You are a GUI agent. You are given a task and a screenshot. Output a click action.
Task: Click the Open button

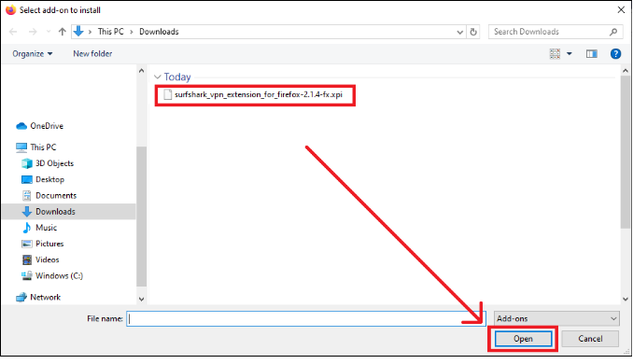[x=523, y=339]
